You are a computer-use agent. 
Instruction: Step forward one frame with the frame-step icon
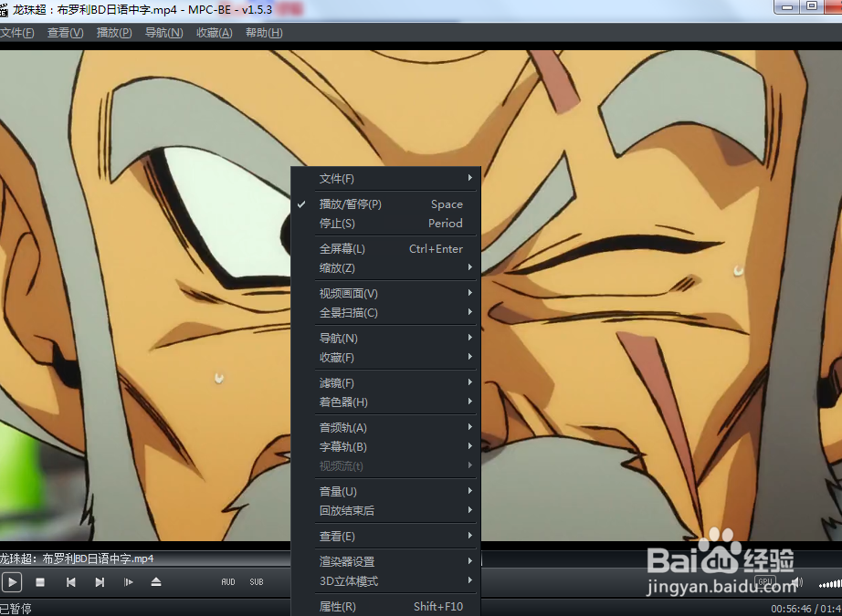coord(128,582)
